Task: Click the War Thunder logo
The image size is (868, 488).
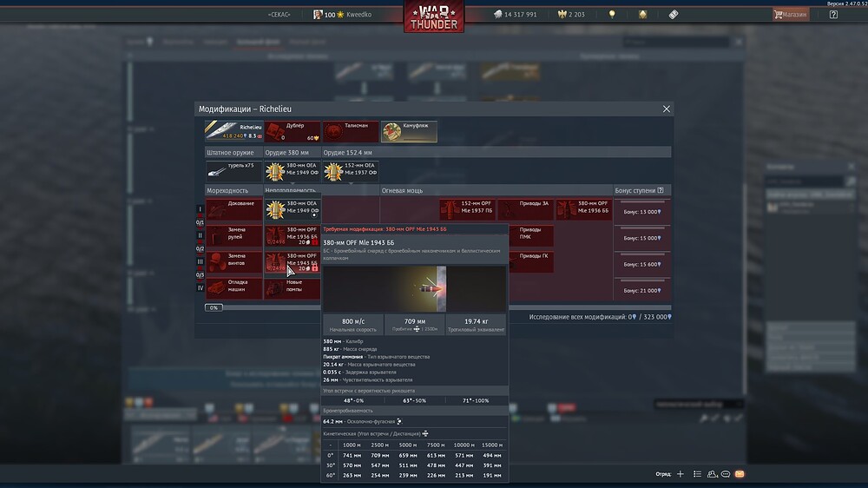Action: pos(434,16)
